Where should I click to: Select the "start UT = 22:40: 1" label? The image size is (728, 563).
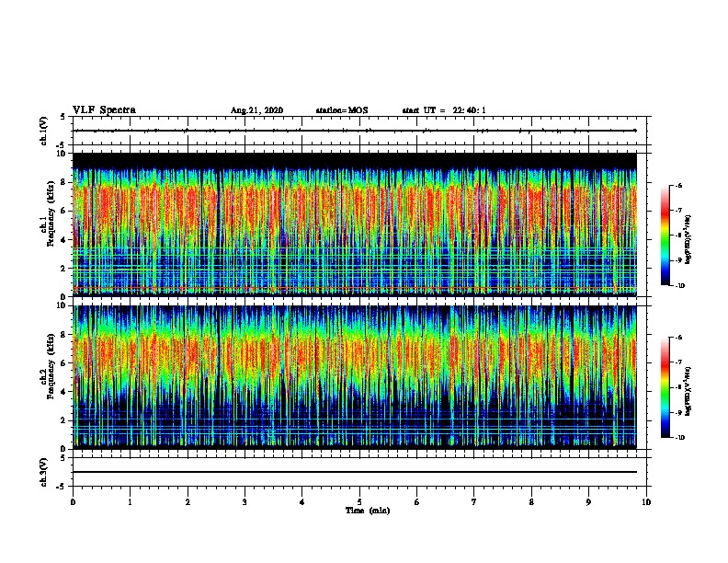(x=444, y=110)
